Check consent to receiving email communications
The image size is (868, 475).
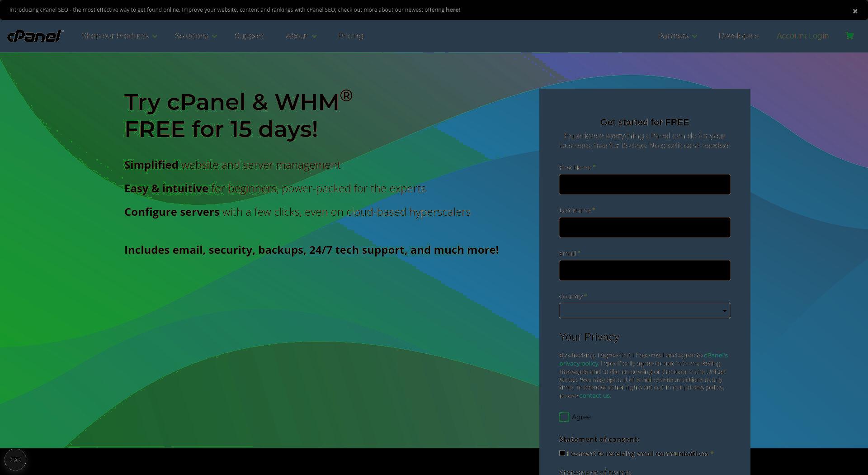(562, 453)
